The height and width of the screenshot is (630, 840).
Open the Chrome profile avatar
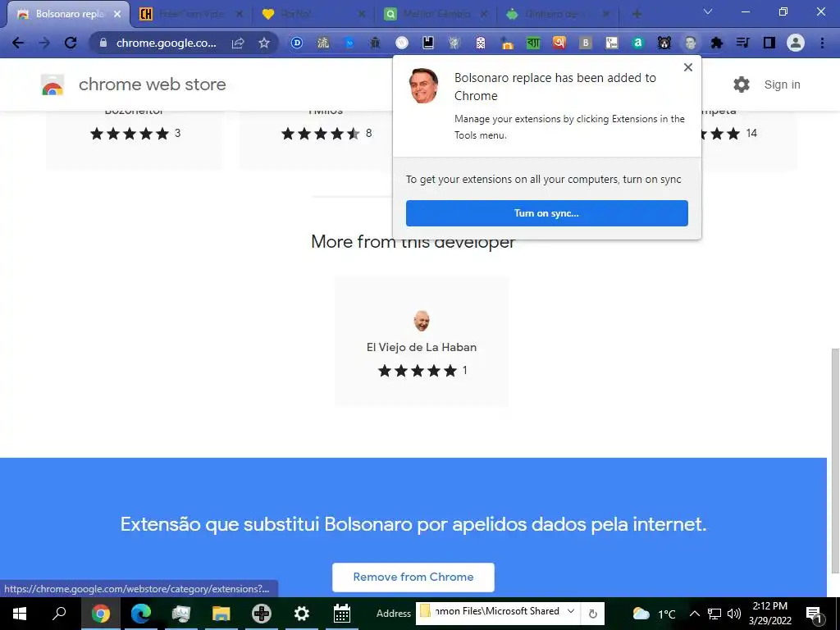coord(796,43)
